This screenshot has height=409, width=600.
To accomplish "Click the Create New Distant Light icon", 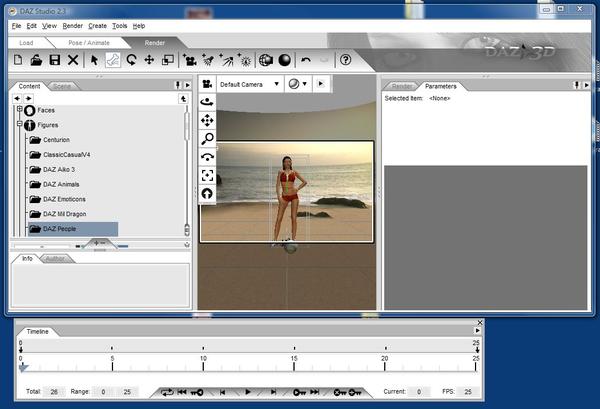I will (x=227, y=60).
